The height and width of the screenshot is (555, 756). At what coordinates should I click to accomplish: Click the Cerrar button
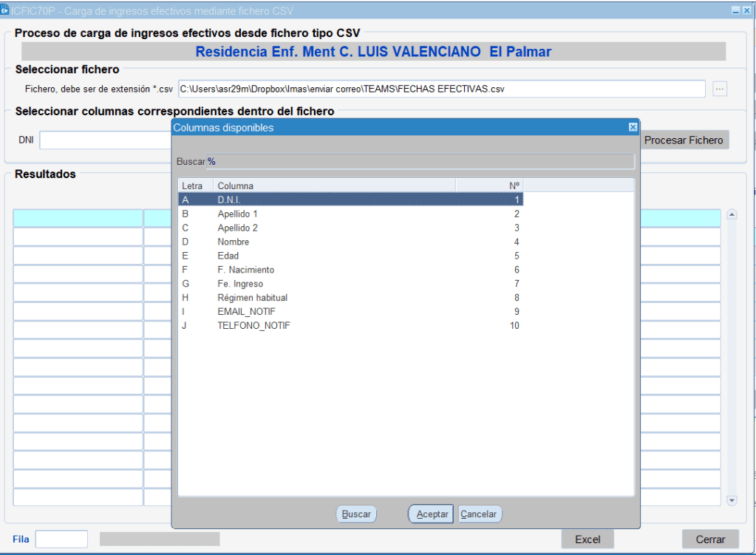710,539
